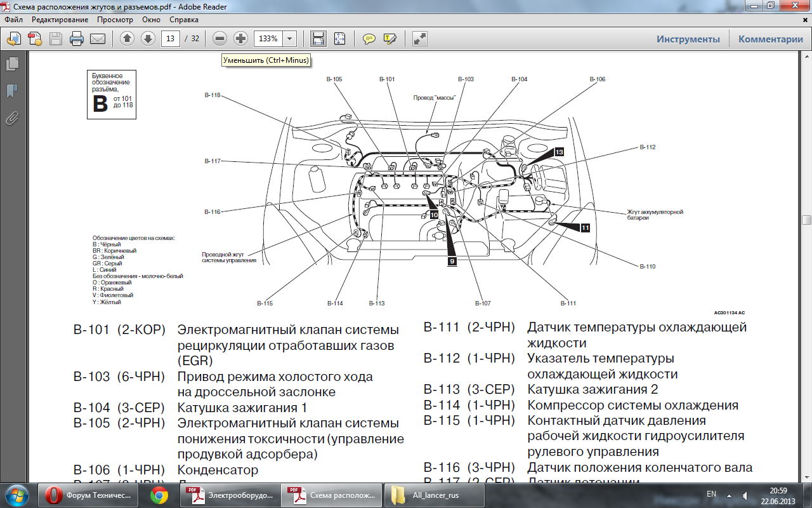
Task: Toggle fit-to-width scrolling mode
Action: point(318,39)
